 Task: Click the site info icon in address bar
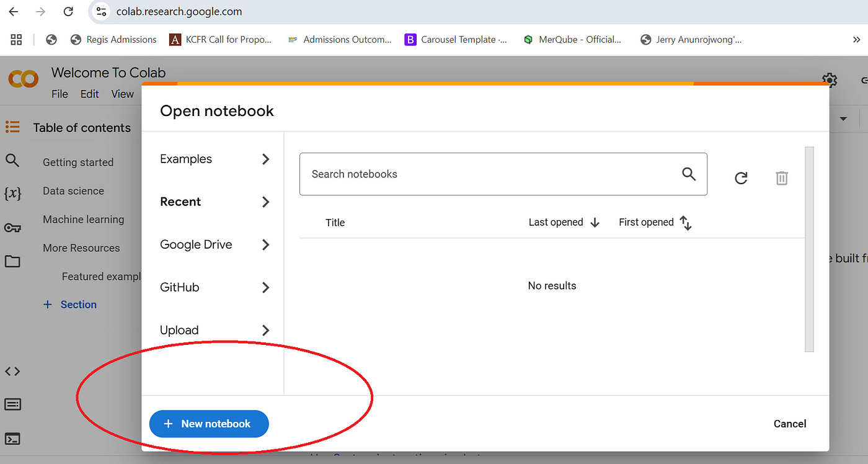point(101,11)
